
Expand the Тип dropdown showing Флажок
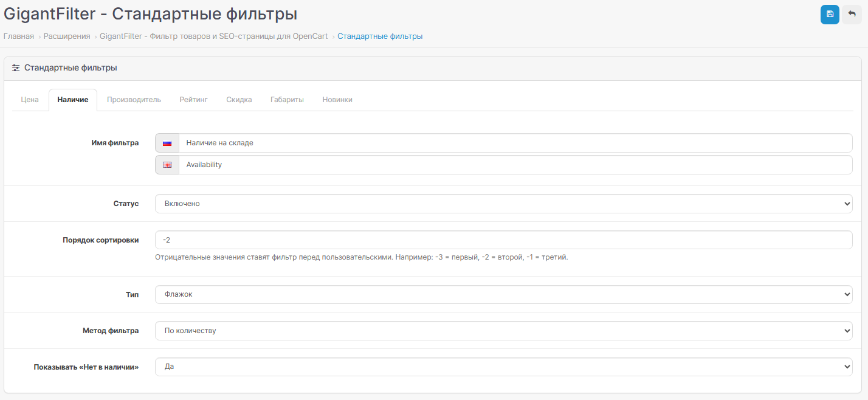pyautogui.click(x=504, y=295)
